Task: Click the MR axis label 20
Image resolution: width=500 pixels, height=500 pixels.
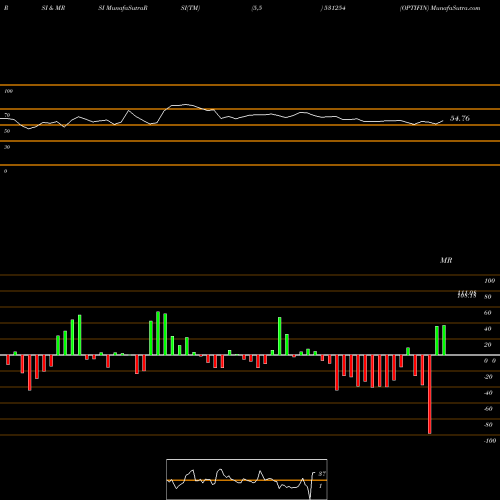Action: [x=488, y=345]
